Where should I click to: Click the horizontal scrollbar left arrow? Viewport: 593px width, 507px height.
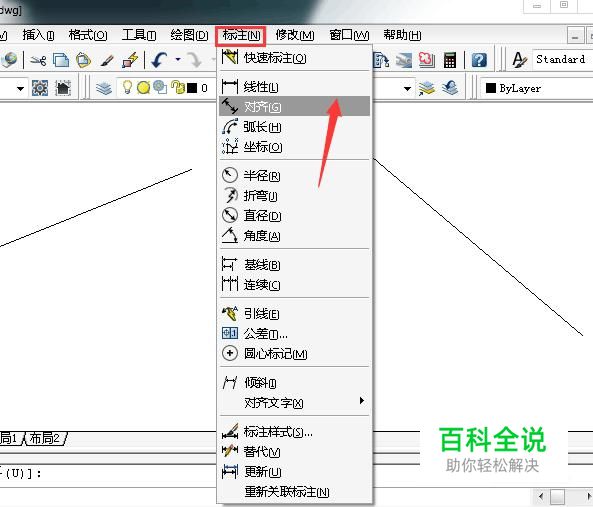[x=541, y=496]
